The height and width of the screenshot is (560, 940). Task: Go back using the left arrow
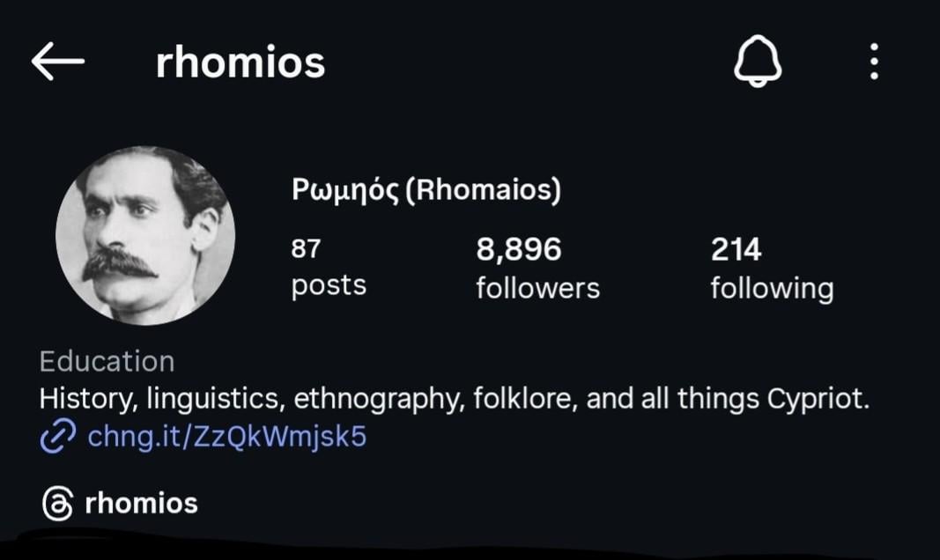point(57,62)
